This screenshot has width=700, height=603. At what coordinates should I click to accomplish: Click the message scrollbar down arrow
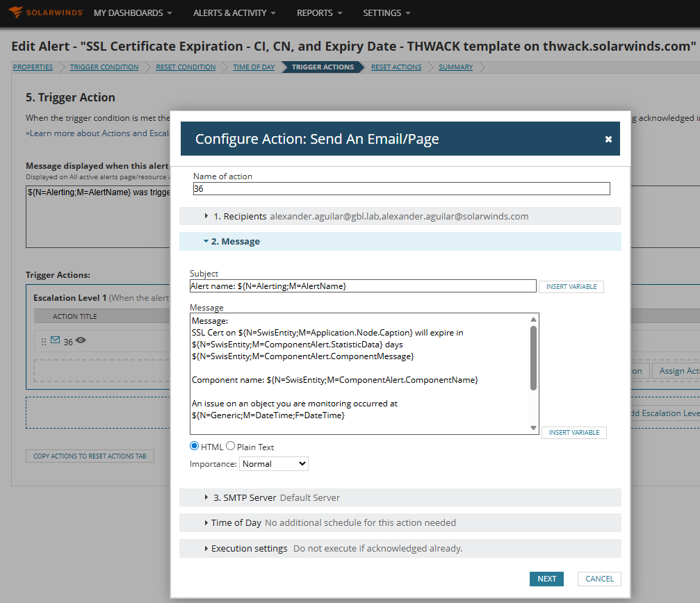click(533, 428)
